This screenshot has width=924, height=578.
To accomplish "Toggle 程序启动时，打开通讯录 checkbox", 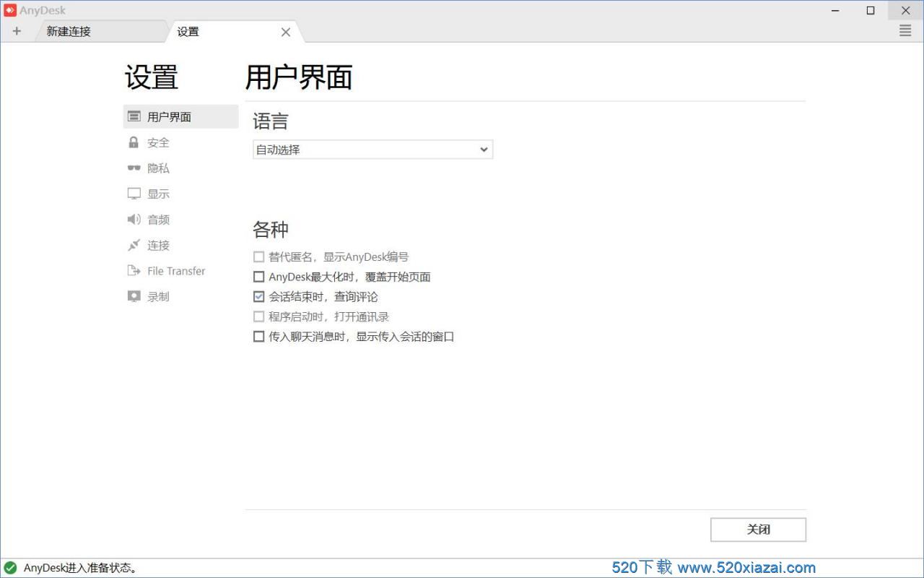I will (258, 316).
